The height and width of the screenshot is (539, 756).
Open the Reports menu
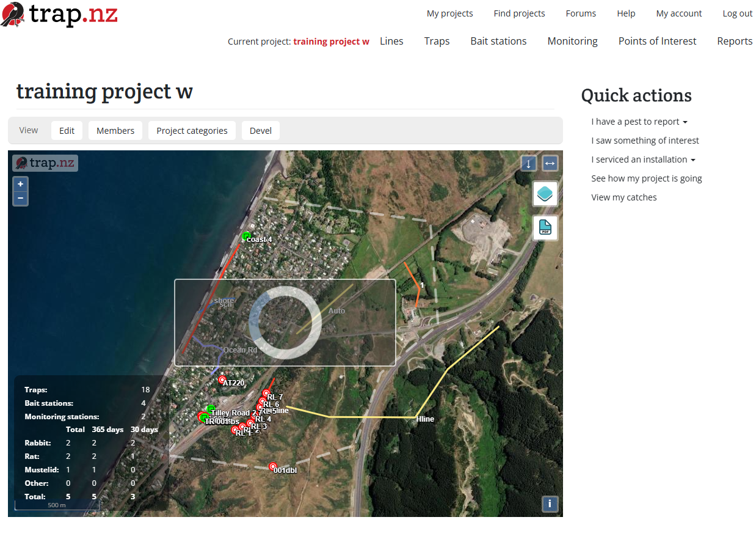tap(734, 41)
